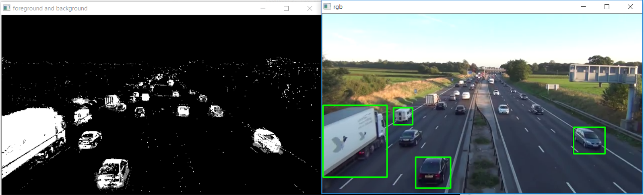Maximize the foreground and background window
Image resolution: width=644 pixels, height=195 pixels.
(286, 8)
